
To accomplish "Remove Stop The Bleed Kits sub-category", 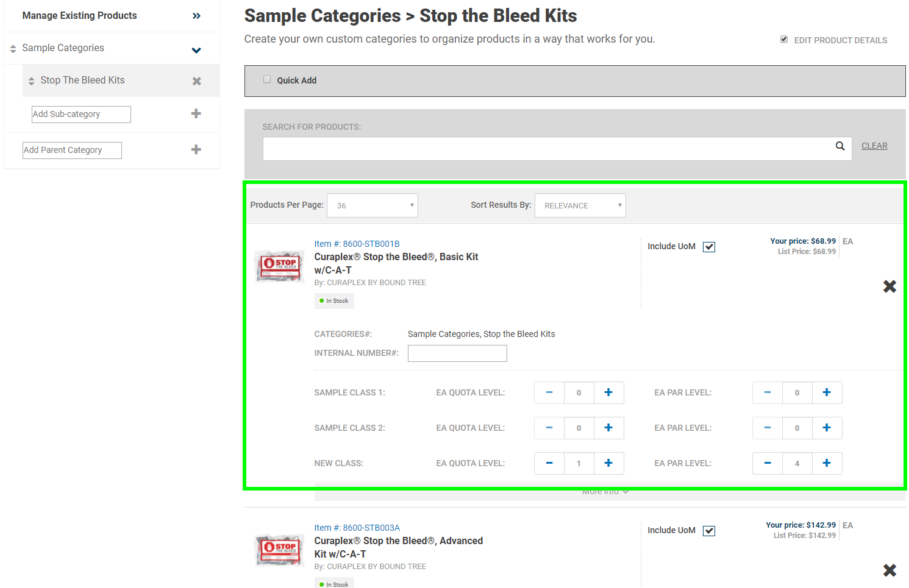I will click(196, 81).
